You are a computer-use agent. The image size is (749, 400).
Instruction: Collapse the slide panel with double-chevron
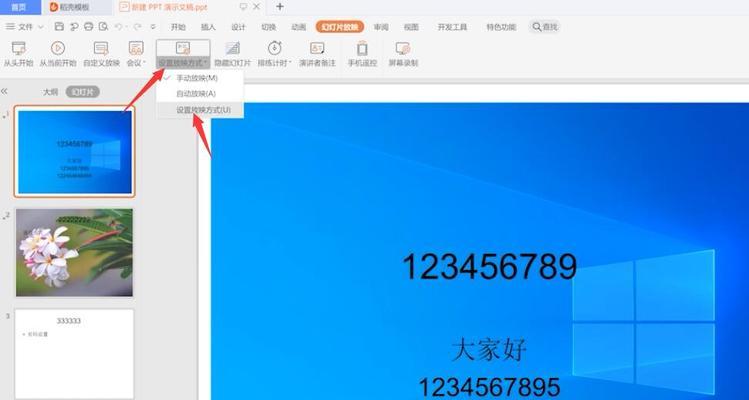point(4,91)
